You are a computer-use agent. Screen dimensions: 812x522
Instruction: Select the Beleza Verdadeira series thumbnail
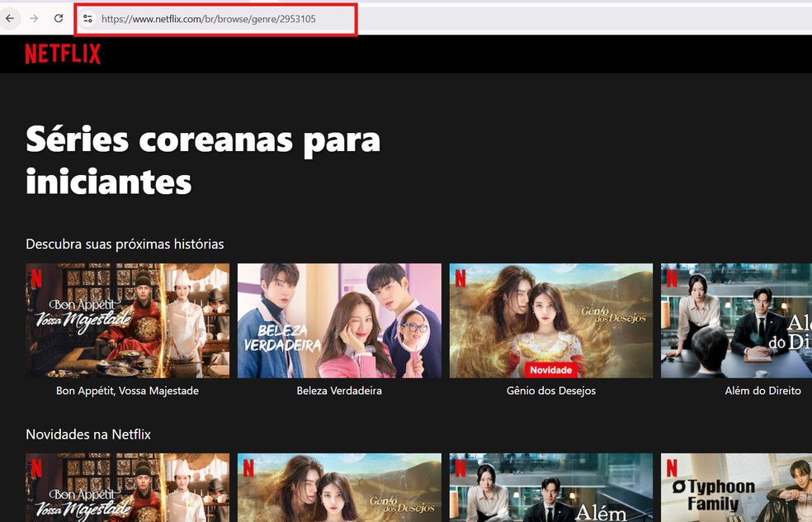[x=339, y=320]
